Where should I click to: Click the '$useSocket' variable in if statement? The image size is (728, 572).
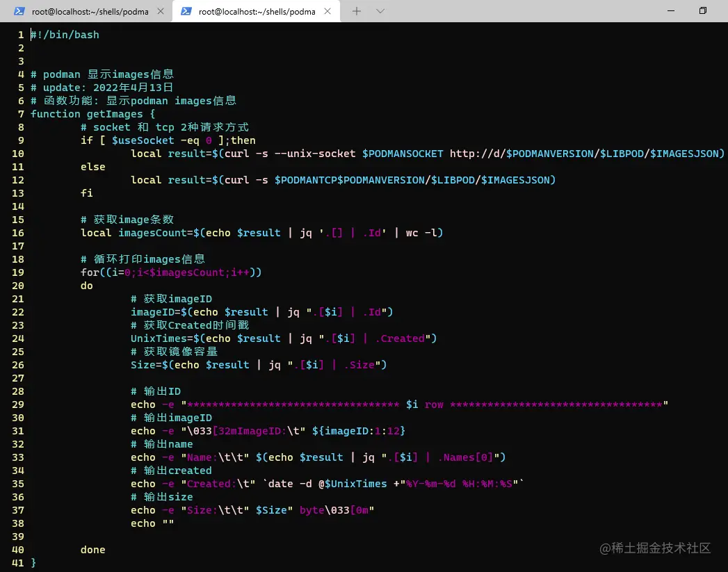[x=143, y=140]
